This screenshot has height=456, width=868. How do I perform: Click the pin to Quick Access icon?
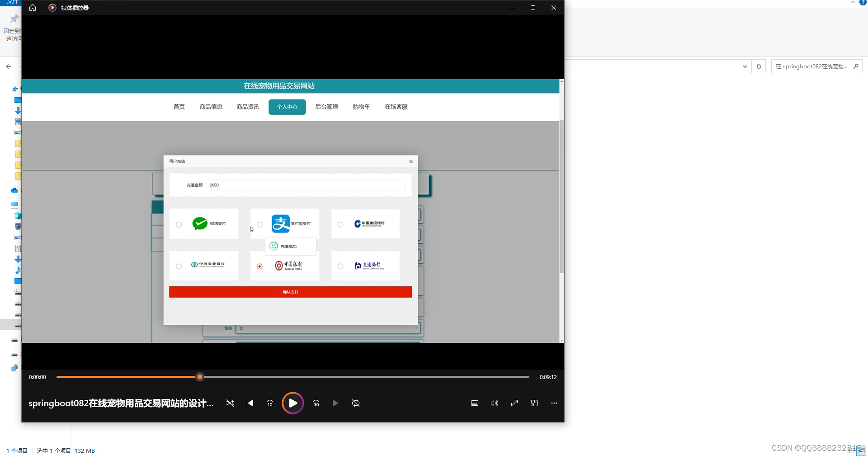[x=14, y=19]
